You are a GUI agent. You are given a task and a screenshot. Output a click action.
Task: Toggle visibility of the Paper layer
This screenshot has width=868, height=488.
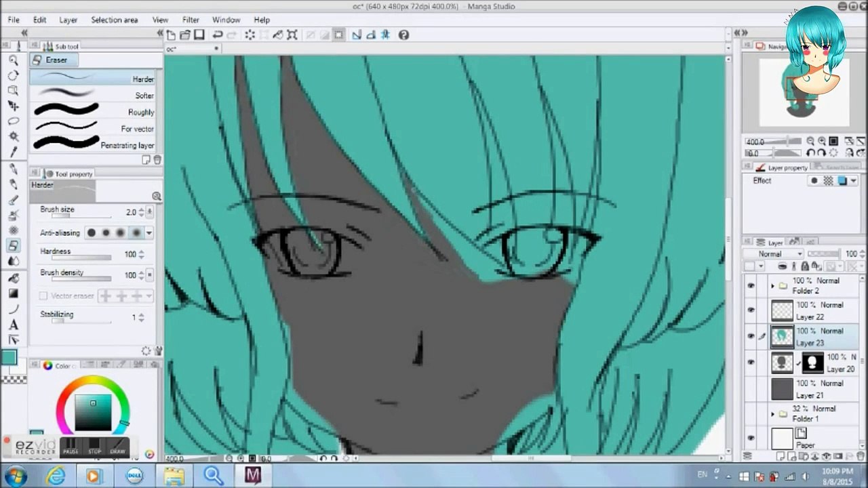tap(751, 438)
